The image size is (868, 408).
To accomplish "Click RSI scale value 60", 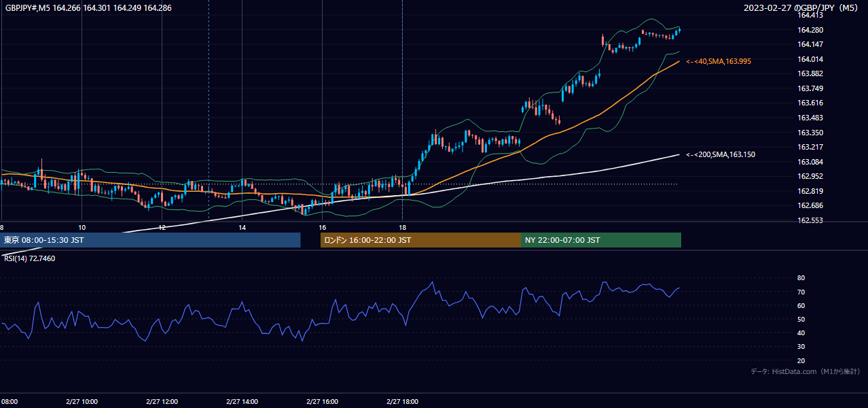I will (x=801, y=305).
